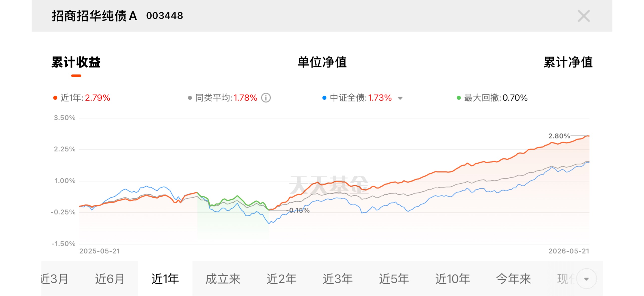Toggle the grey 同类平均 legend dot
Viewport: 644px width, 296px height.
[x=190, y=98]
